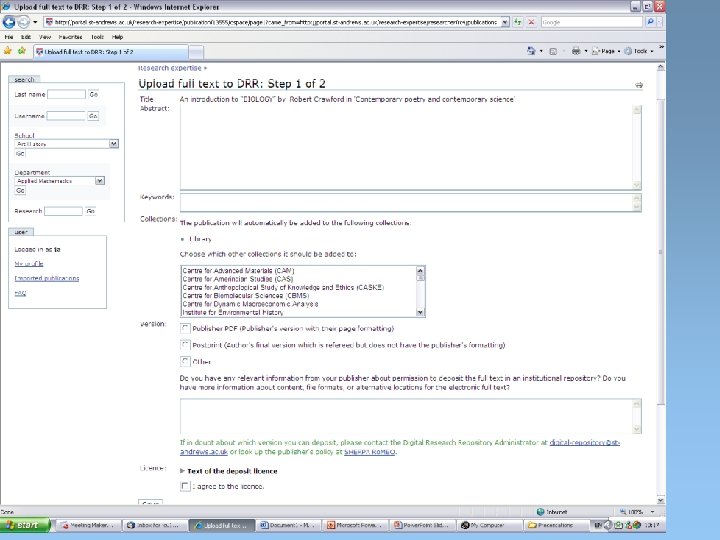The image size is (720, 540).
Task: Open My profile link
Action: (29, 264)
